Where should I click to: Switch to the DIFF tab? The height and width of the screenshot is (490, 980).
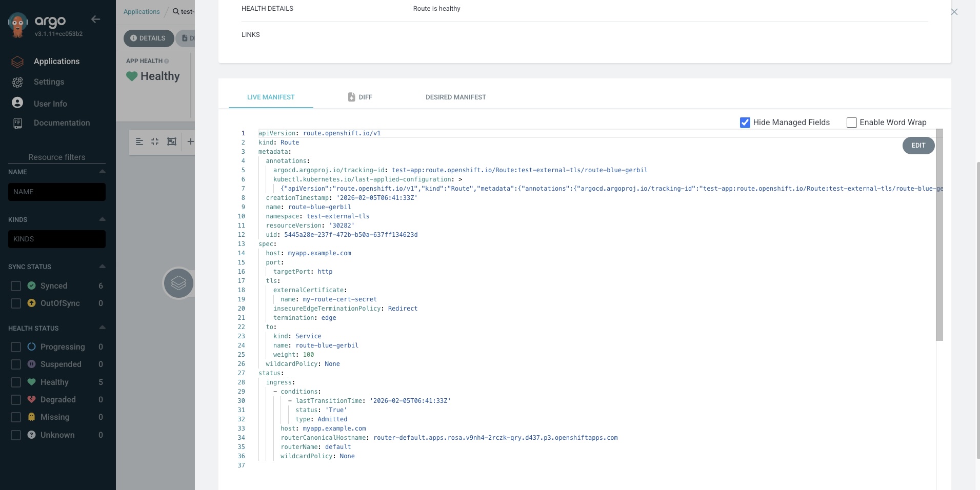pyautogui.click(x=360, y=97)
